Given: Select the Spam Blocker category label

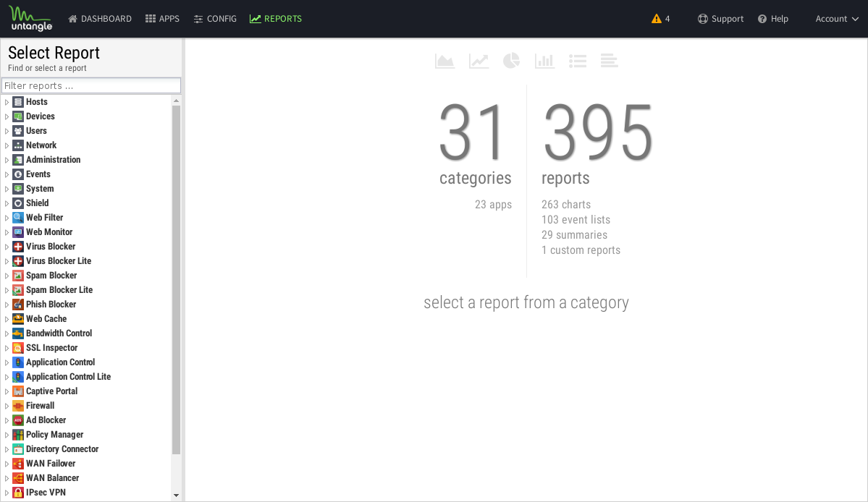Looking at the screenshot, I should pos(51,276).
